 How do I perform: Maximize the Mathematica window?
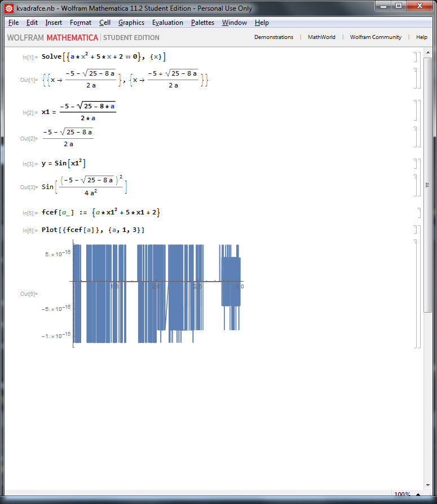pos(399,6)
